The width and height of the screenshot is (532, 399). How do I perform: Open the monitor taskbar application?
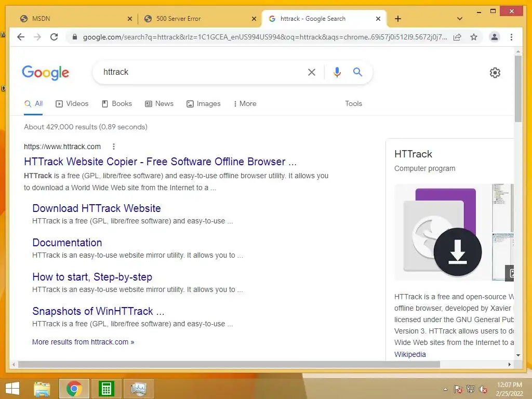pos(138,389)
